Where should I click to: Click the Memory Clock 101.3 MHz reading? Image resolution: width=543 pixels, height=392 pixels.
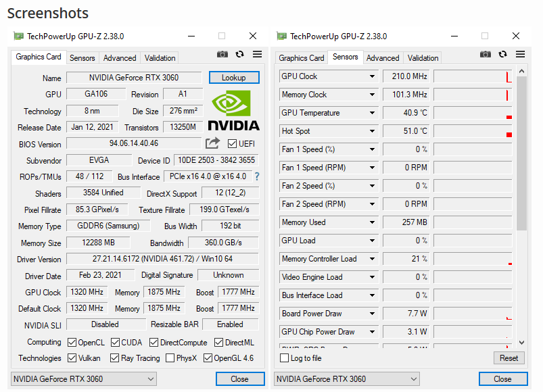[x=406, y=95]
